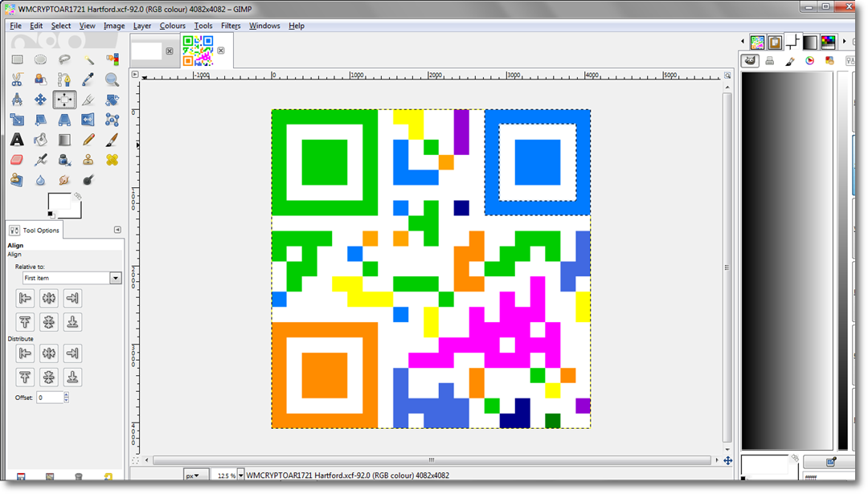
Task: Select the Move tool
Action: coord(40,100)
